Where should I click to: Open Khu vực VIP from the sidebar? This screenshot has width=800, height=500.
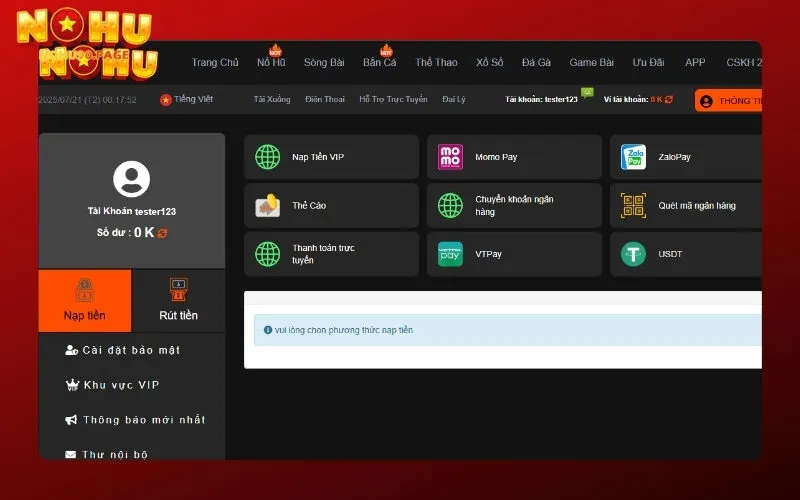pos(121,385)
